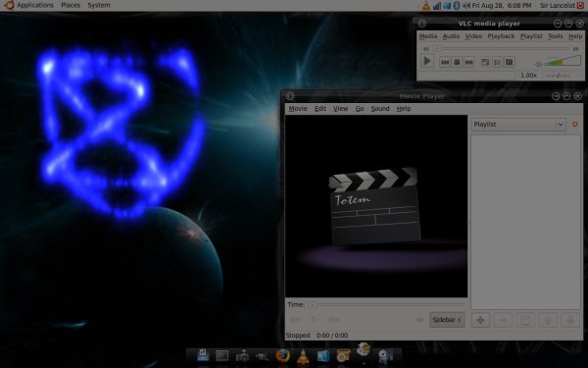
Task: Click the Totem clapperboard video area
Action: 376,206
